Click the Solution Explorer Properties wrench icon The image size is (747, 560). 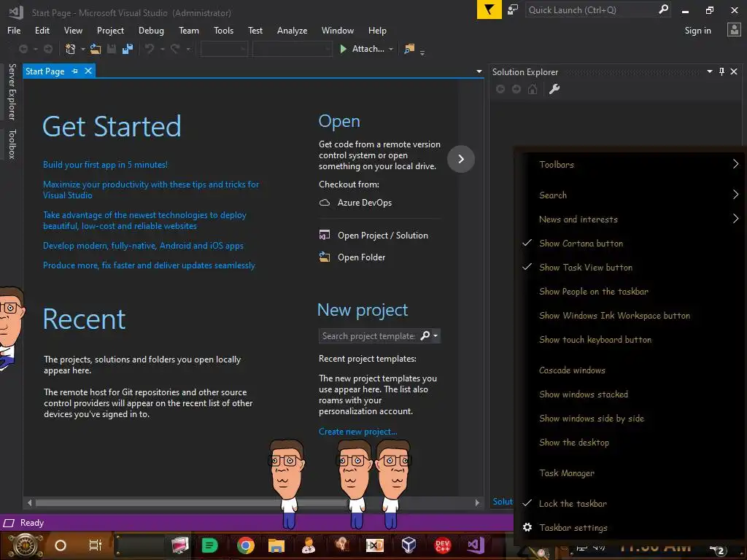point(554,89)
